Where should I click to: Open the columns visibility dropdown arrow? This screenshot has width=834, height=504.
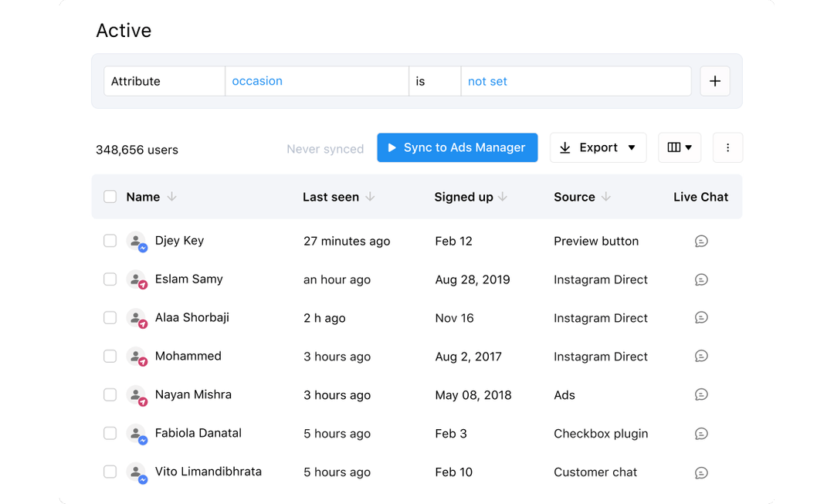coord(689,147)
